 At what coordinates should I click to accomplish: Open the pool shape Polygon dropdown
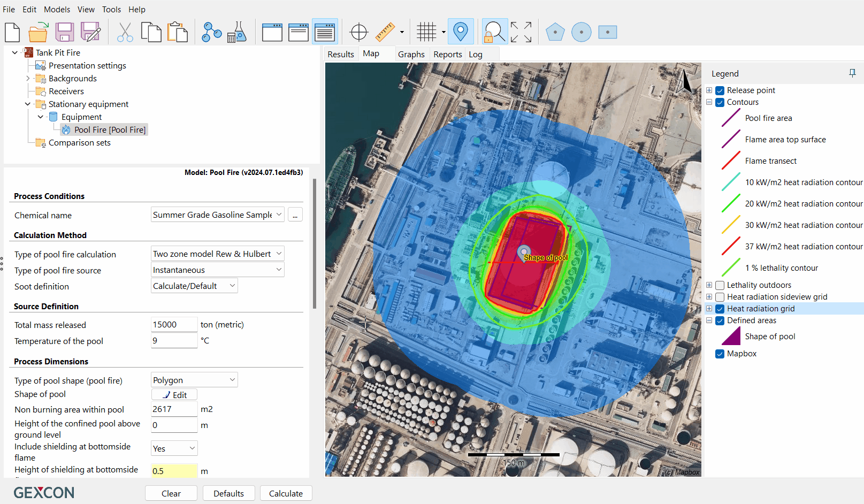(x=195, y=380)
